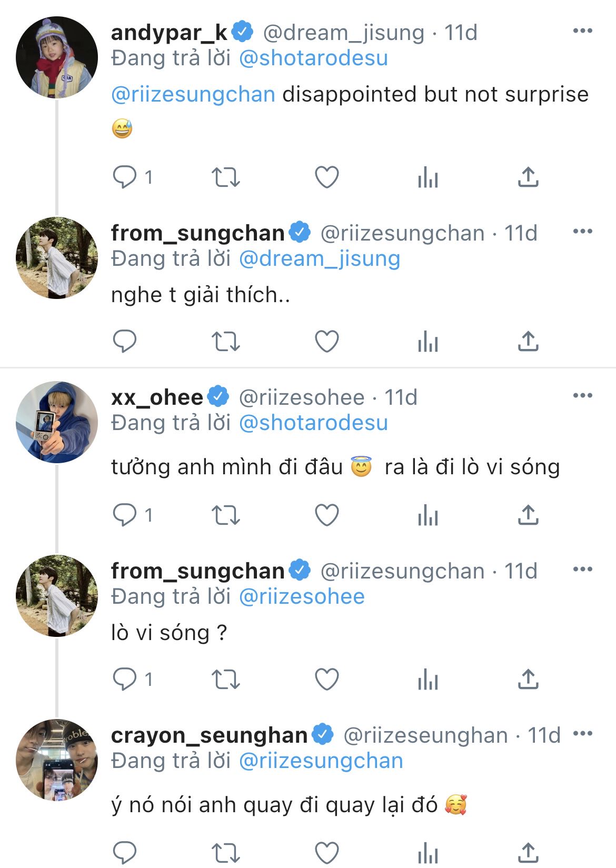The height and width of the screenshot is (868, 616).
Task: Share crayon_seunghan's tweet
Action: (528, 852)
